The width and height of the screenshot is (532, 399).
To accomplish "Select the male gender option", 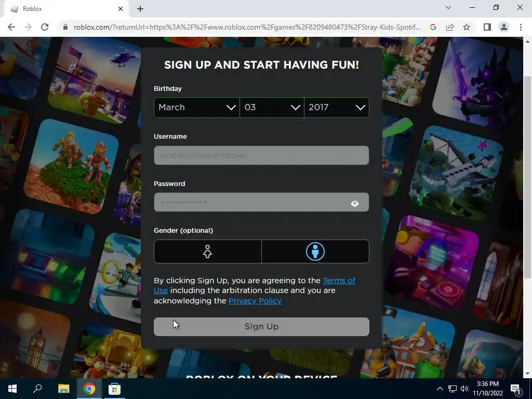I will 315,251.
